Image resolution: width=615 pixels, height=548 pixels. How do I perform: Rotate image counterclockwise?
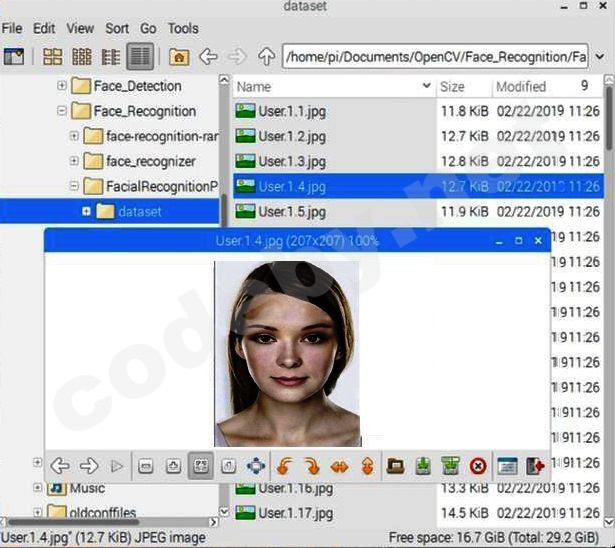coord(284,466)
